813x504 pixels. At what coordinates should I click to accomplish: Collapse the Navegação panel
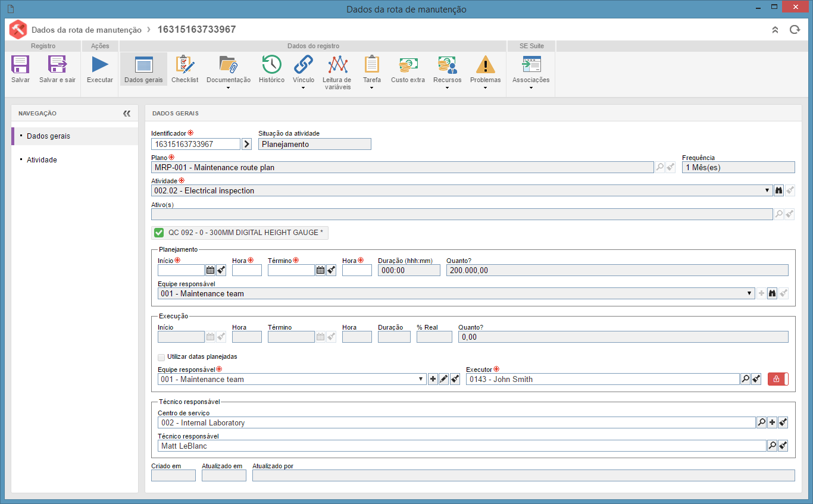(x=127, y=113)
